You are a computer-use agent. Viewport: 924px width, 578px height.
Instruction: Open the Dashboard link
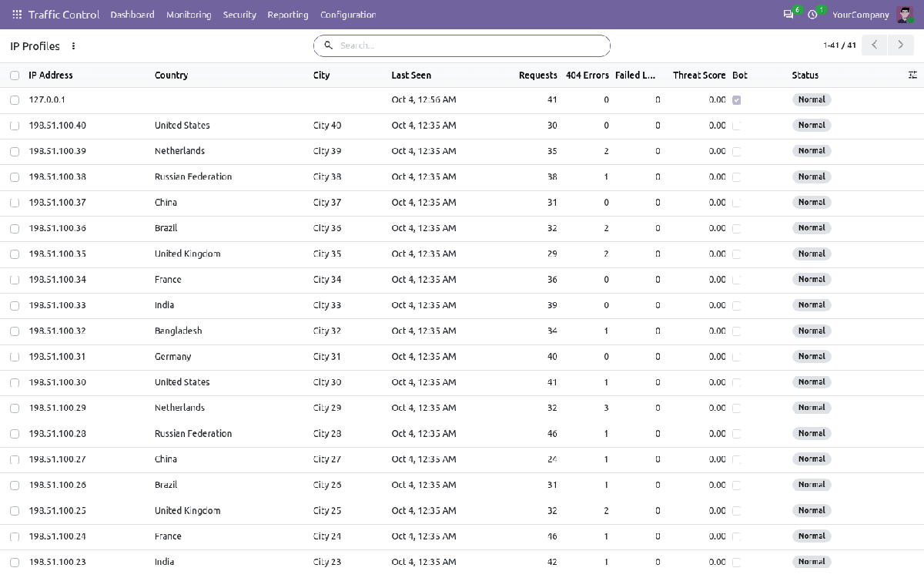132,15
